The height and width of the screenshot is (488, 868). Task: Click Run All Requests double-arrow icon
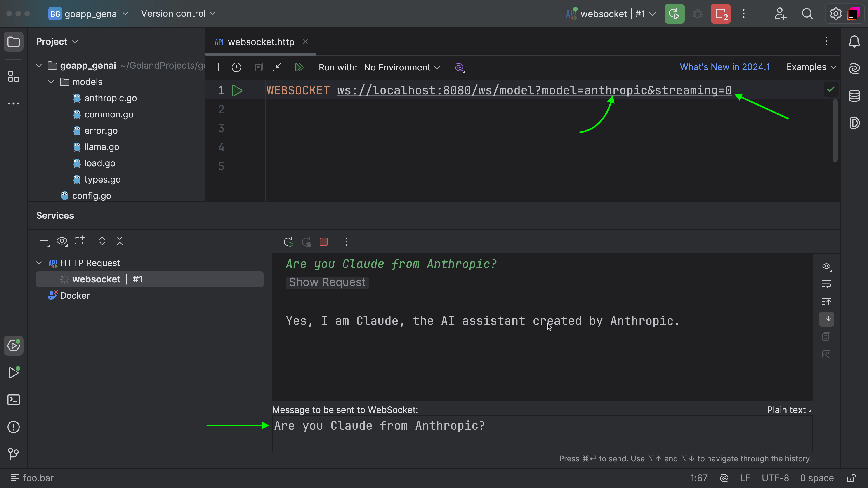tap(299, 67)
